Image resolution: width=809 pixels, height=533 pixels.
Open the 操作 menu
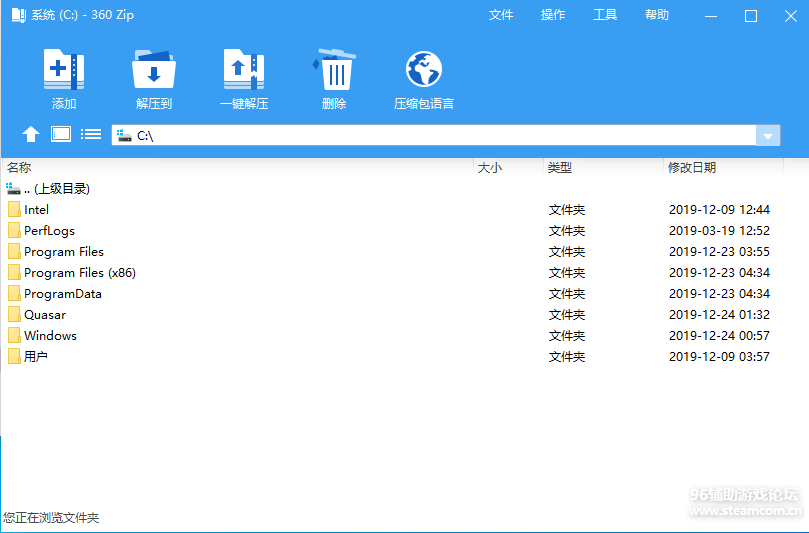(553, 15)
